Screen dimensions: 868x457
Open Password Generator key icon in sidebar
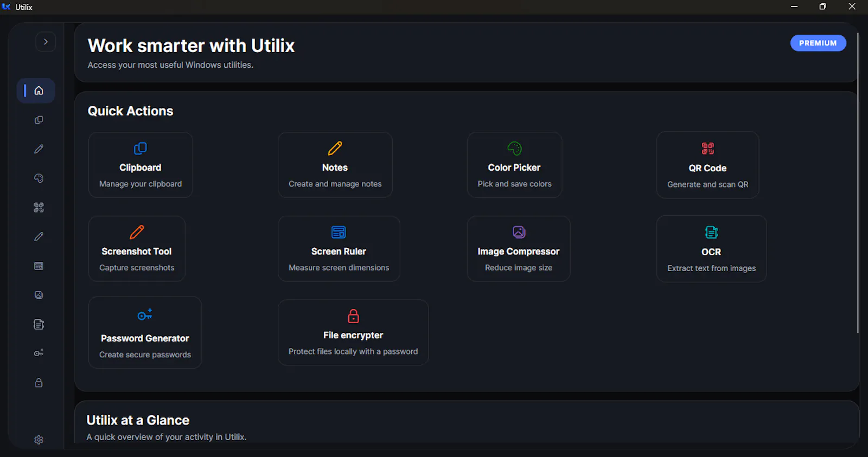(x=39, y=353)
